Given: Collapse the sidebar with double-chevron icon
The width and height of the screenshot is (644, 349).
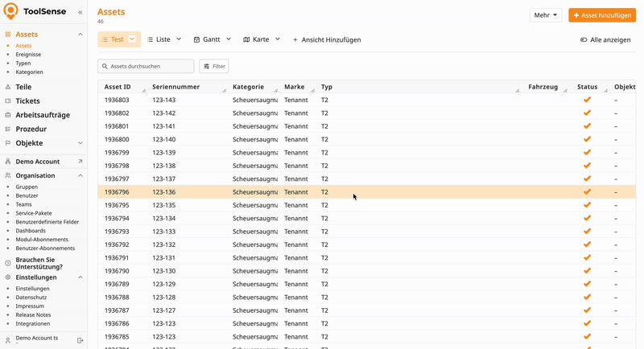Looking at the screenshot, I should [80, 13].
